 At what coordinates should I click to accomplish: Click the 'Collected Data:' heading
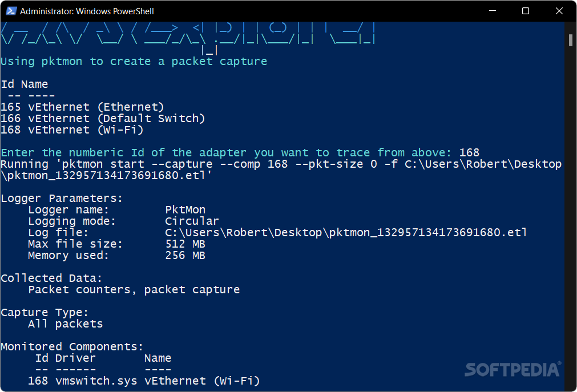[x=51, y=278]
